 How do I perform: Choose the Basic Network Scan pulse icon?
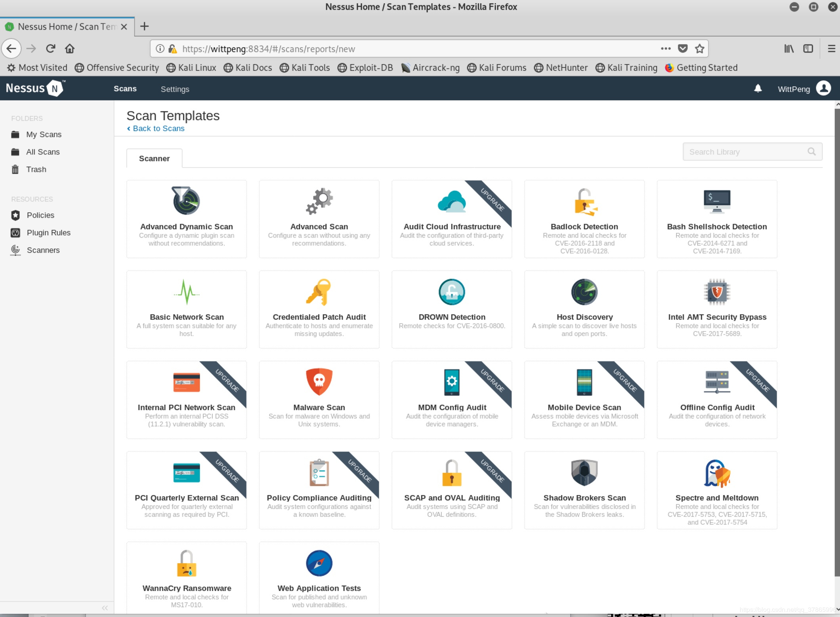[x=186, y=292]
